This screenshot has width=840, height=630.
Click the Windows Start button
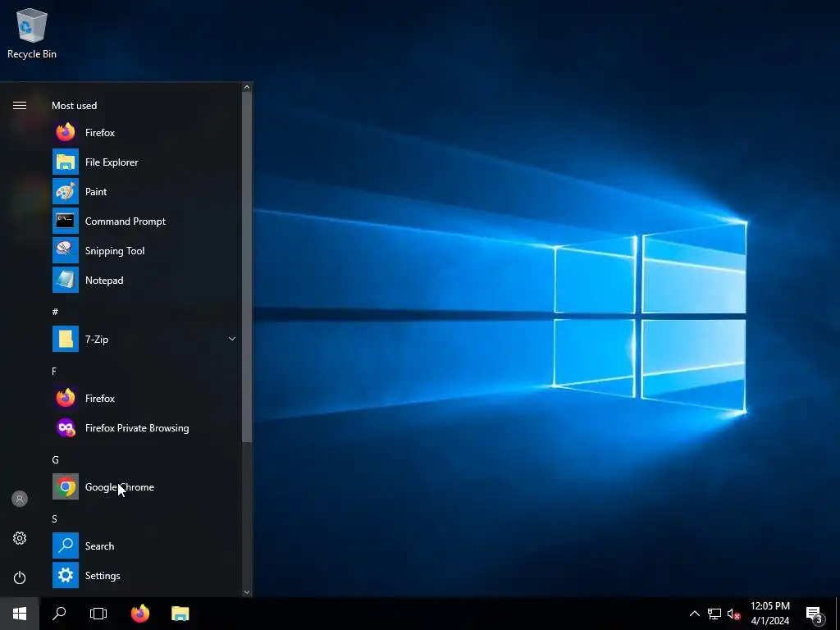(x=20, y=614)
